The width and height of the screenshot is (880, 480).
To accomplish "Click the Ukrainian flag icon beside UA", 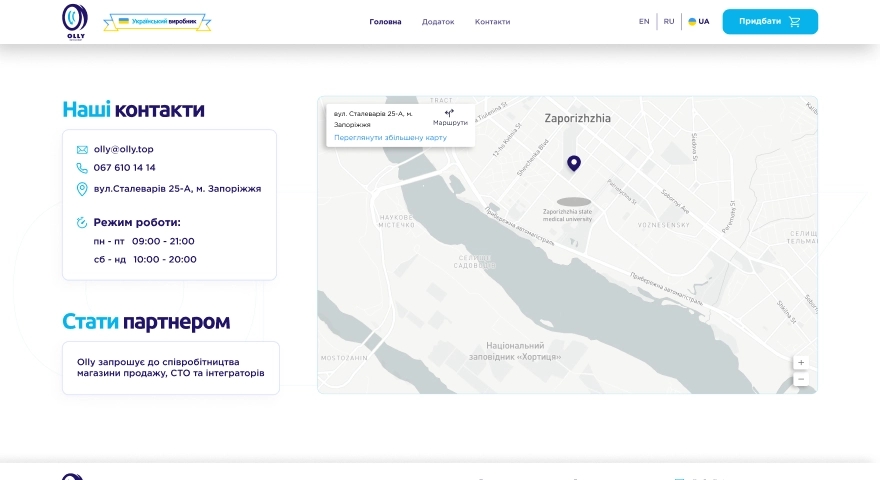I will pyautogui.click(x=692, y=22).
